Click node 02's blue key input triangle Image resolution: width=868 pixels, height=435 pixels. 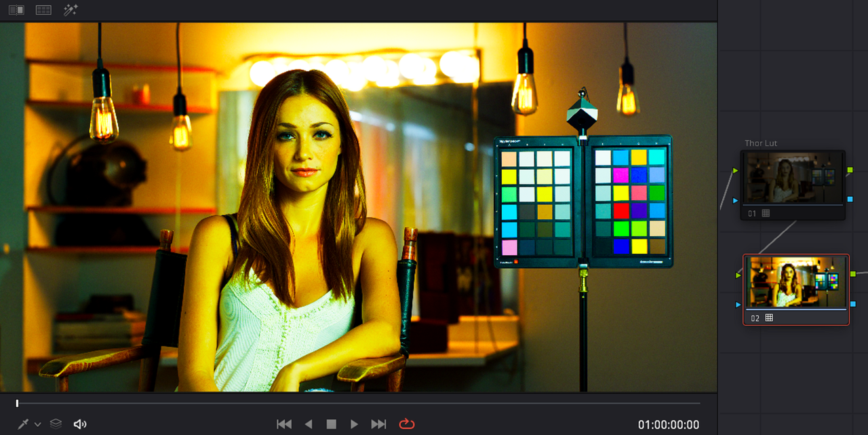click(x=738, y=305)
